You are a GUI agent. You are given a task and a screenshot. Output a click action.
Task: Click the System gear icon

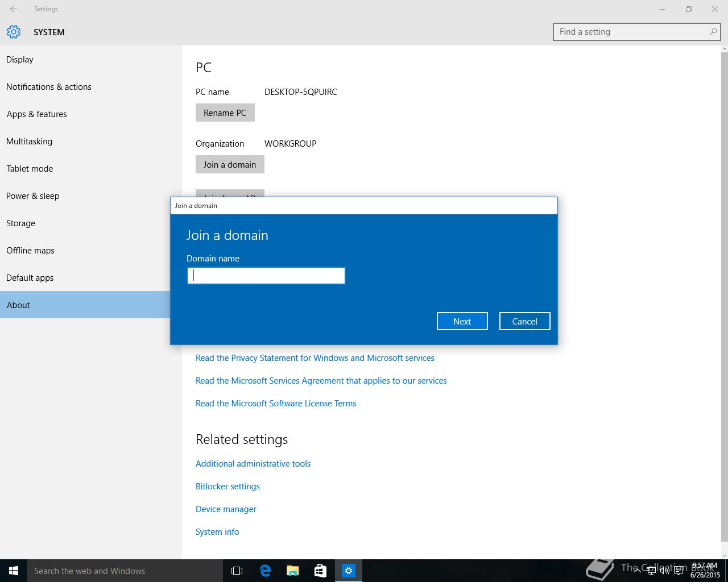pyautogui.click(x=14, y=32)
